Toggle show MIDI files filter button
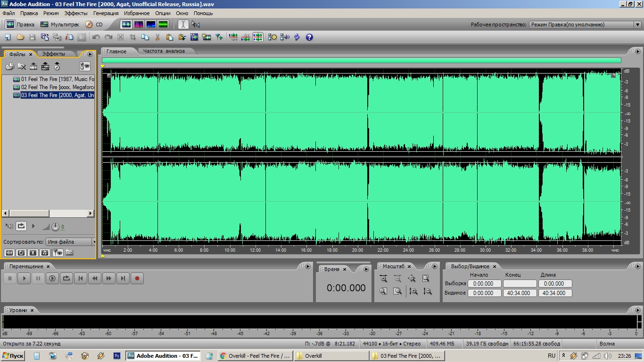This screenshot has height=362, width=644. 45,253
